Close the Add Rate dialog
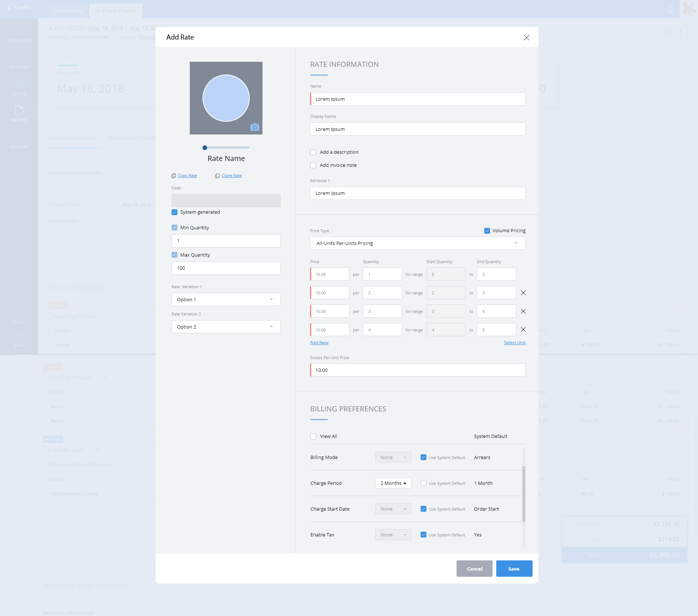Screen dimensions: 698x616 click(526, 38)
